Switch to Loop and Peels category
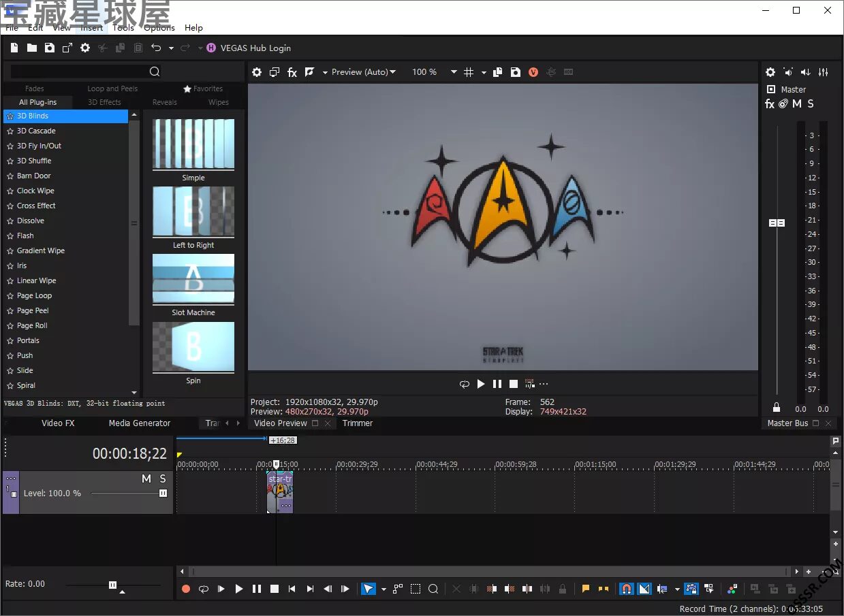The image size is (844, 616). coord(112,88)
